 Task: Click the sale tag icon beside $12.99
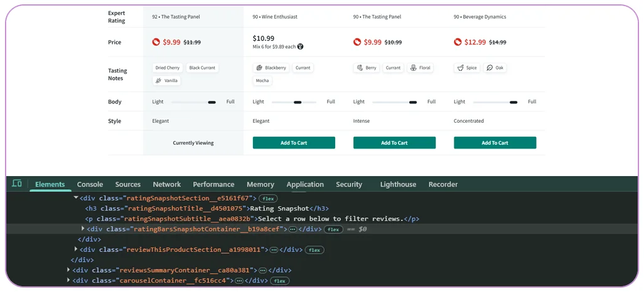(458, 42)
